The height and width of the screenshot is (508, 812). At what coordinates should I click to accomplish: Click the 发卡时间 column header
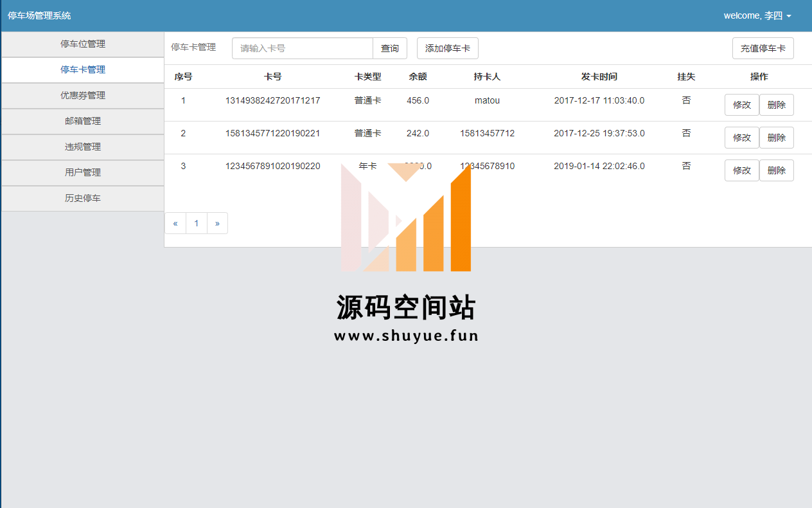point(599,77)
